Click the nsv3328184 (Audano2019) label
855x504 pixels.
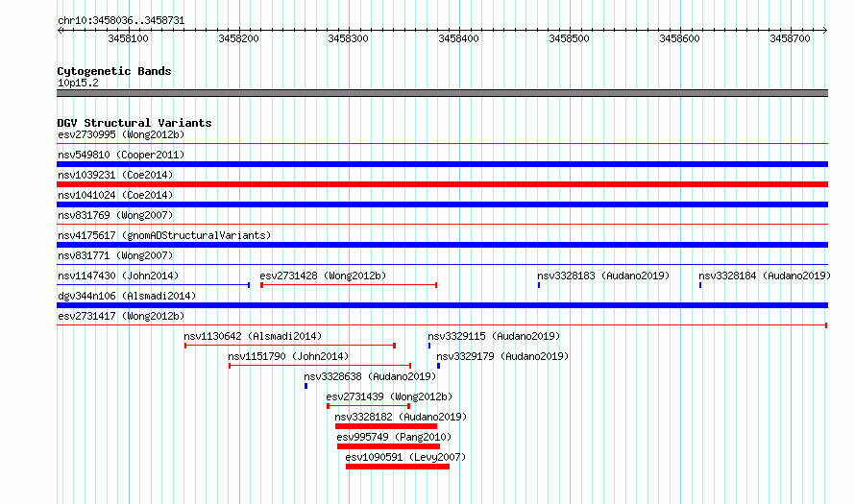coord(765,276)
